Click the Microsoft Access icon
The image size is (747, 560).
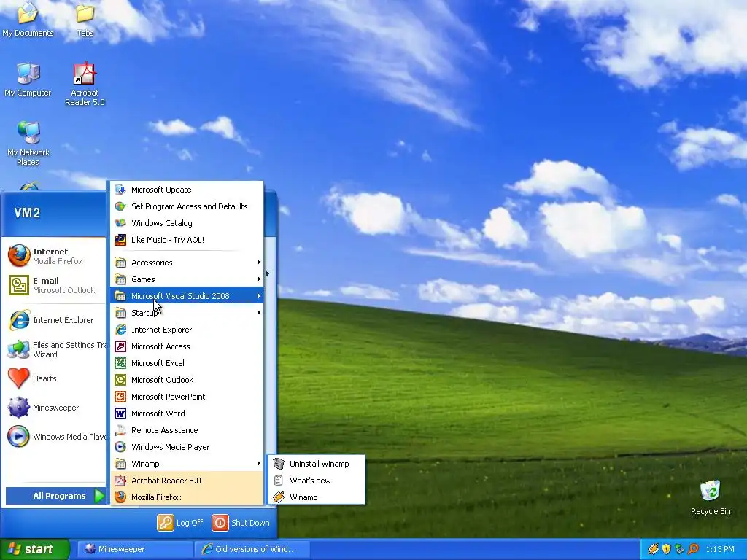tap(120, 346)
